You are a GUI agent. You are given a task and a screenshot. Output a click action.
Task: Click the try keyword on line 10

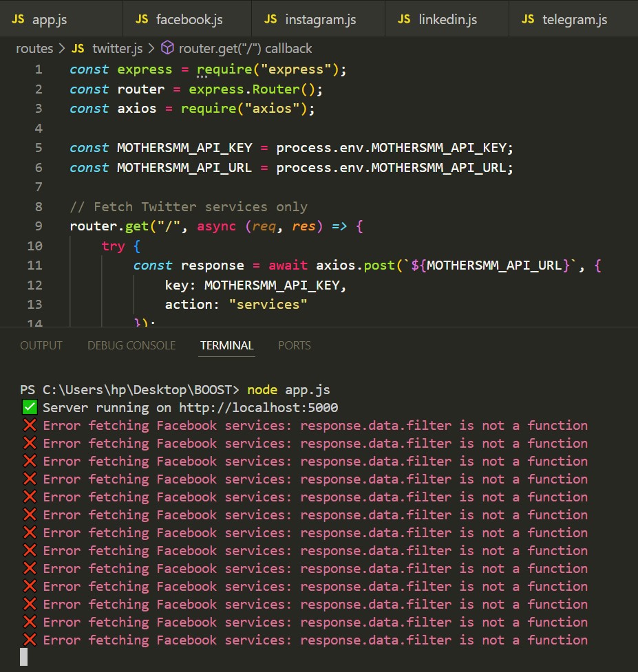[x=113, y=246]
